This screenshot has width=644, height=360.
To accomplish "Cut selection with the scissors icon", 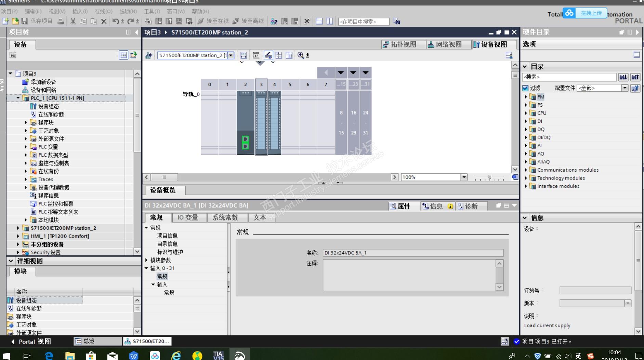I will [73, 21].
